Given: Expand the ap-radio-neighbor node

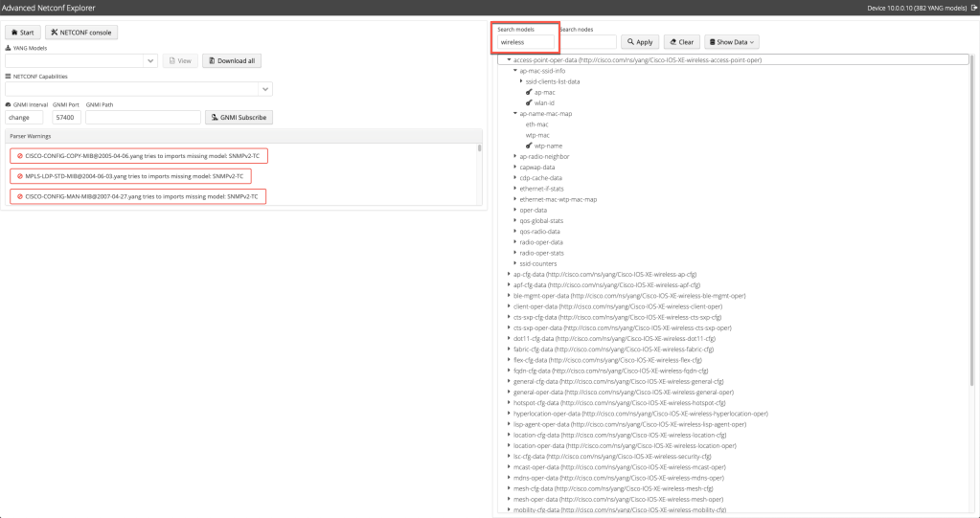Looking at the screenshot, I should (x=515, y=156).
